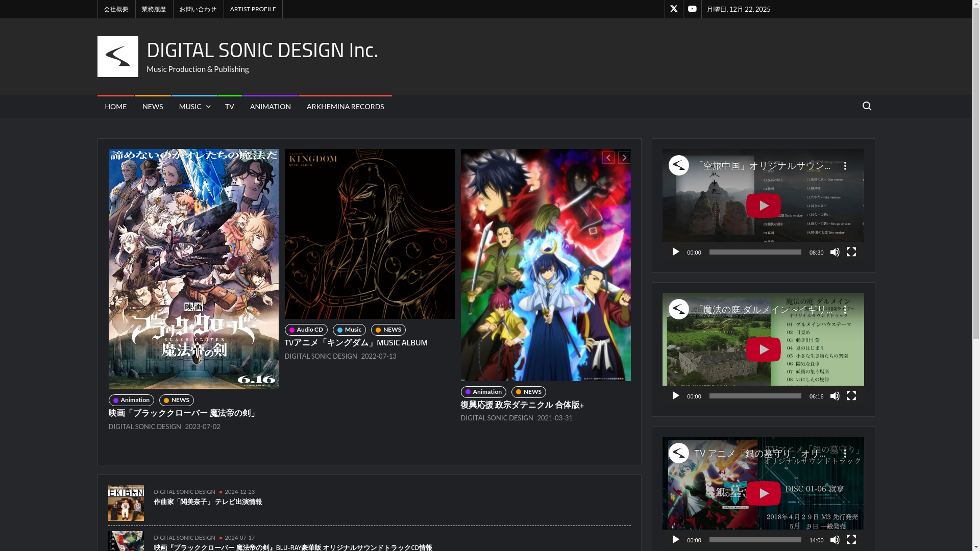980x551 pixels.
Task: Click the Digital Sonic Design logo
Action: point(117,57)
